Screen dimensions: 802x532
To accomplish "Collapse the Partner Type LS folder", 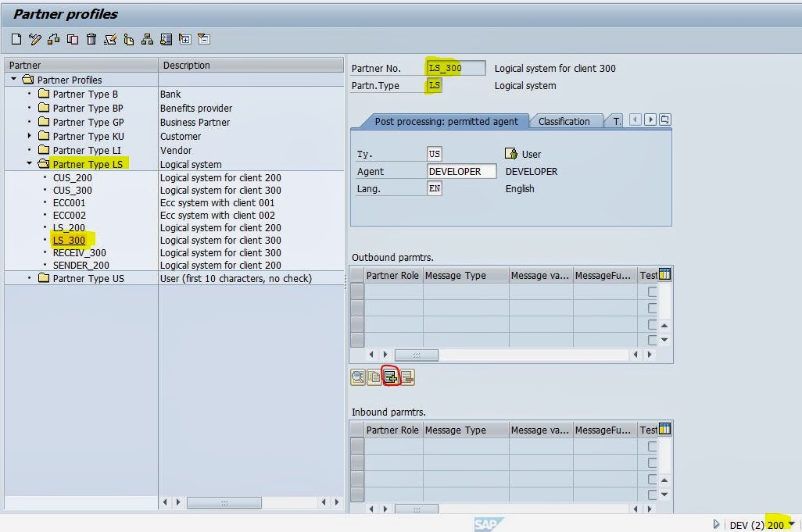I will 30,164.
